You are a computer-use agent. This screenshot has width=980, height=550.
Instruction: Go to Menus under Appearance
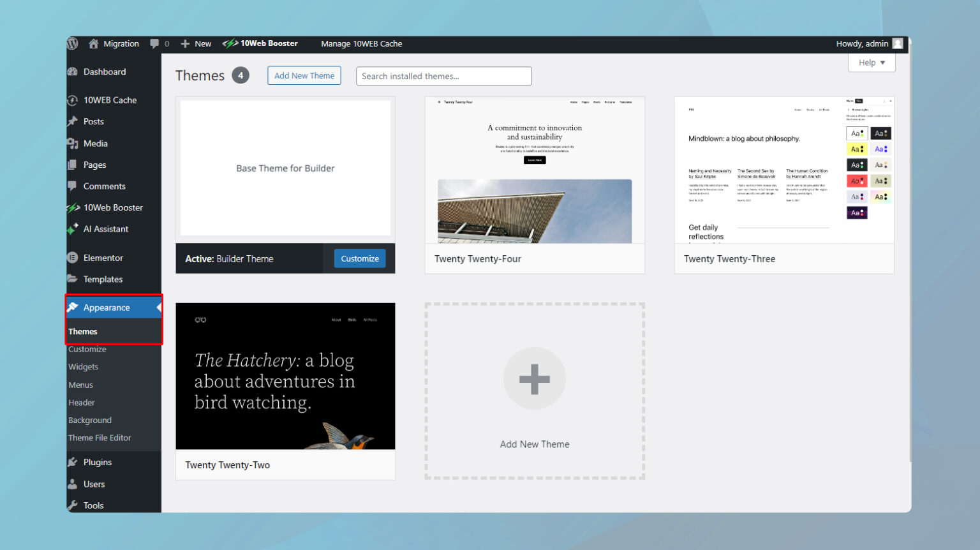point(81,385)
